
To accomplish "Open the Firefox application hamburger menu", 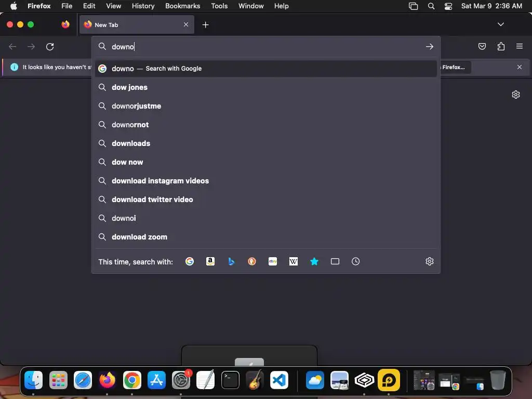I will (x=520, y=46).
